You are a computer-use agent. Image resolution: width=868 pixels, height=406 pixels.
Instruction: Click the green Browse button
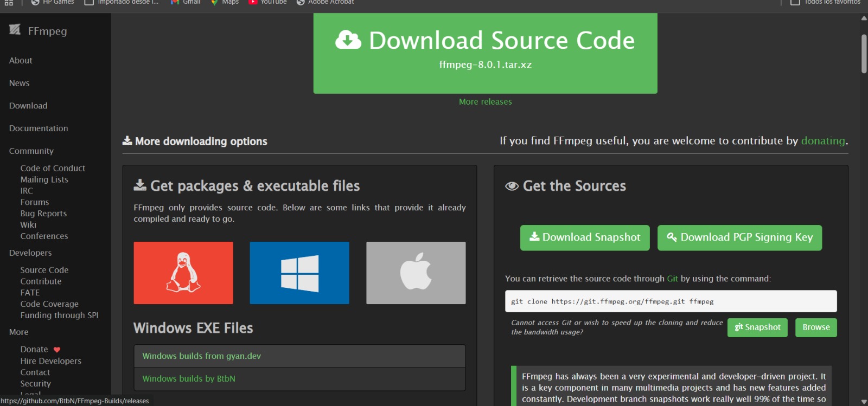click(x=816, y=327)
